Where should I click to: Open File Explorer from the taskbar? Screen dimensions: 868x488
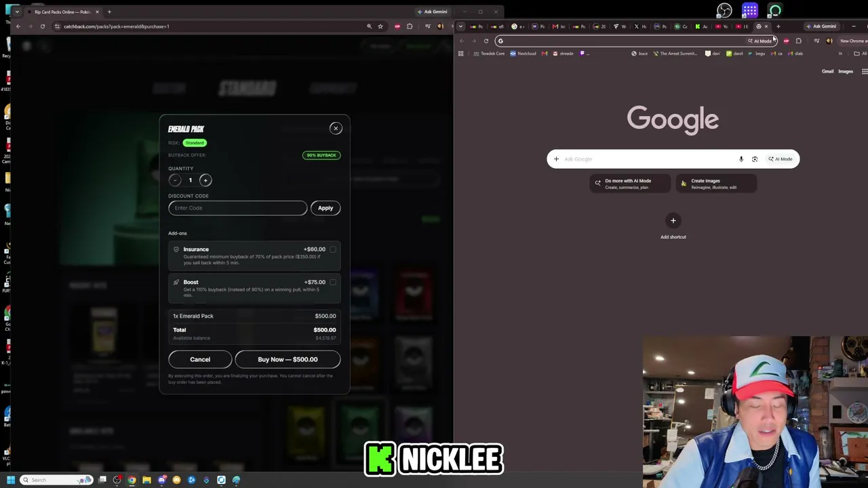pos(146,480)
